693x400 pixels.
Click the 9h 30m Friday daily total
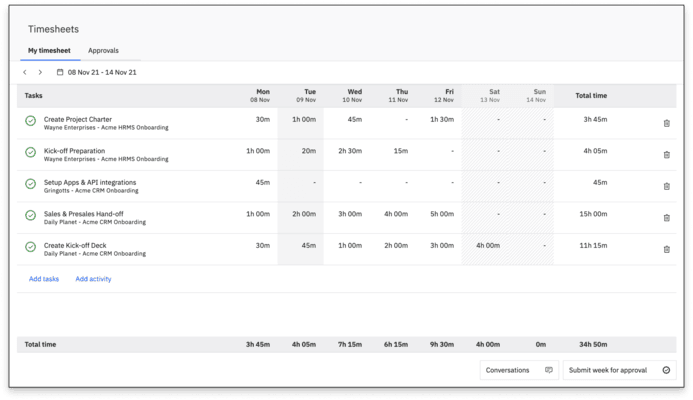442,344
